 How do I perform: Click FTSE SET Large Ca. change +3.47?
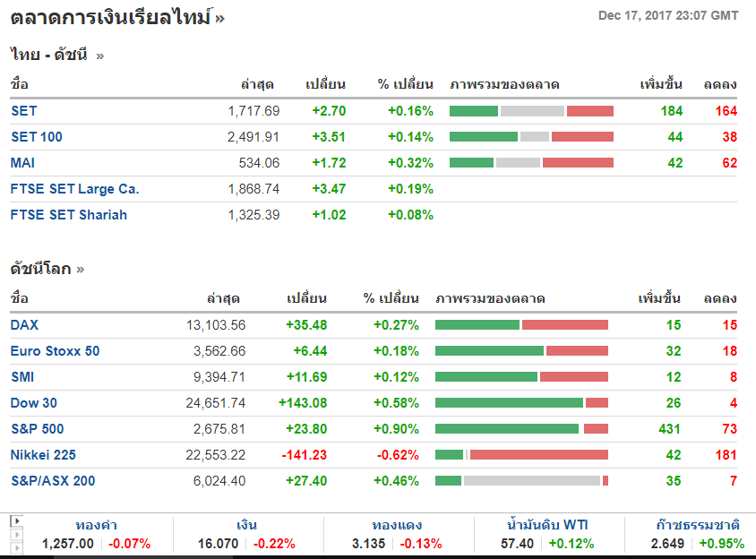[329, 189]
